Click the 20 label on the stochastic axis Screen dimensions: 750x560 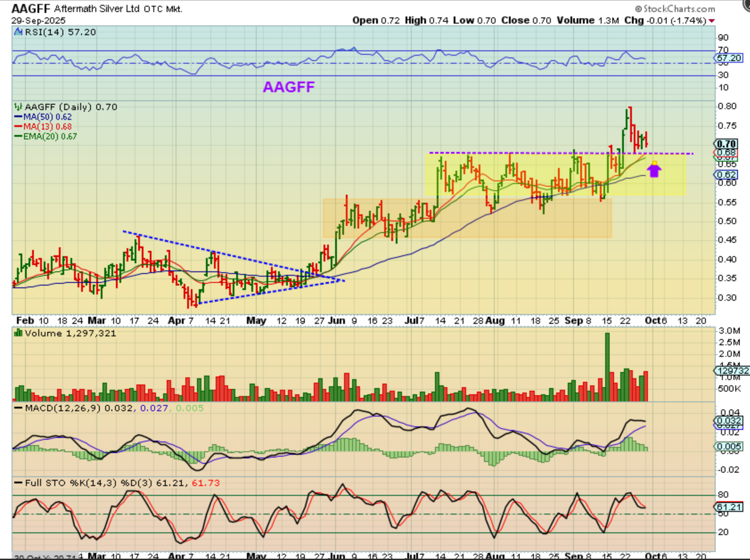[x=723, y=532]
